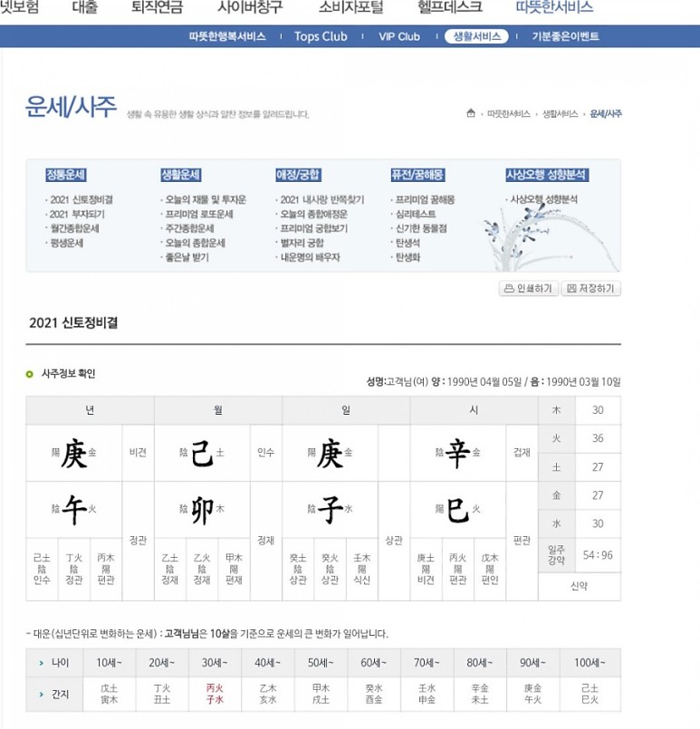Select the VIP Club submenu tab
The image size is (700, 729).
tap(399, 36)
